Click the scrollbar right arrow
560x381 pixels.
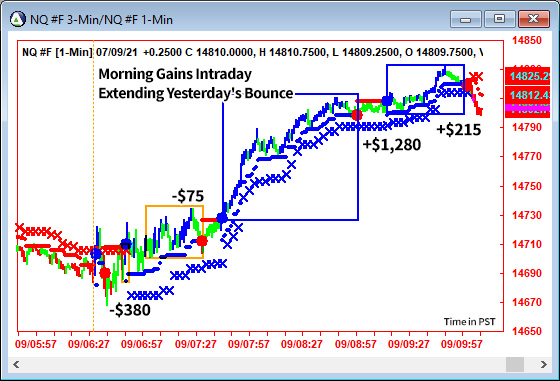coord(543,365)
